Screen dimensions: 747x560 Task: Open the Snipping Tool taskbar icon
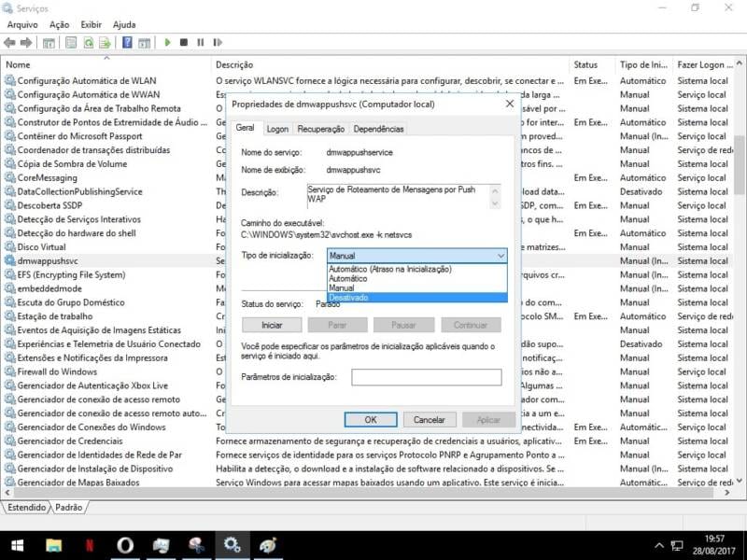(x=196, y=545)
